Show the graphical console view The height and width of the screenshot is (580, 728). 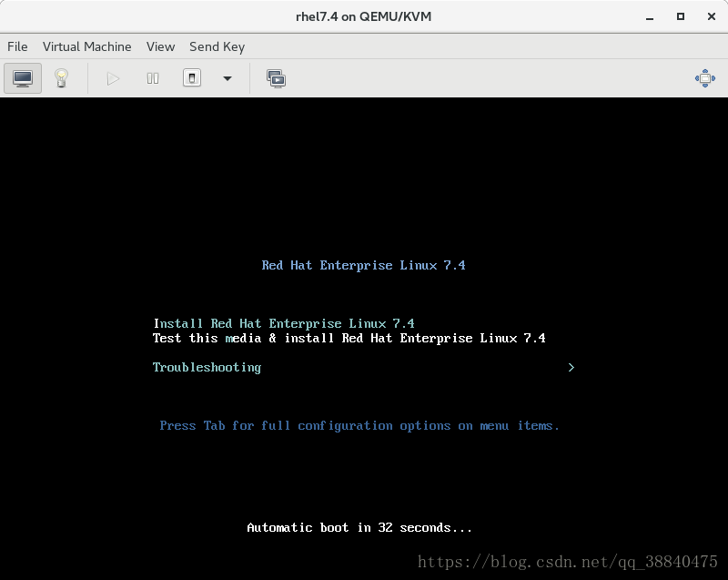(x=23, y=78)
